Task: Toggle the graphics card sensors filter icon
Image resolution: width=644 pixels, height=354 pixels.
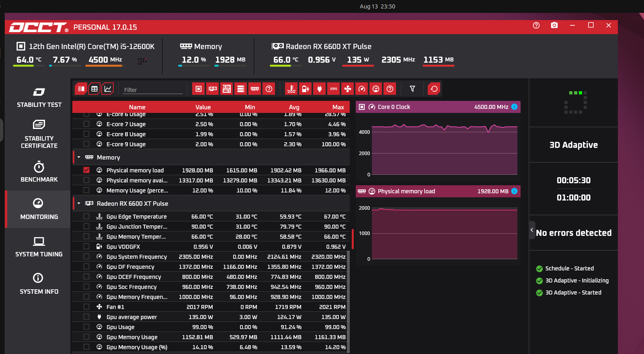Action: (x=213, y=89)
